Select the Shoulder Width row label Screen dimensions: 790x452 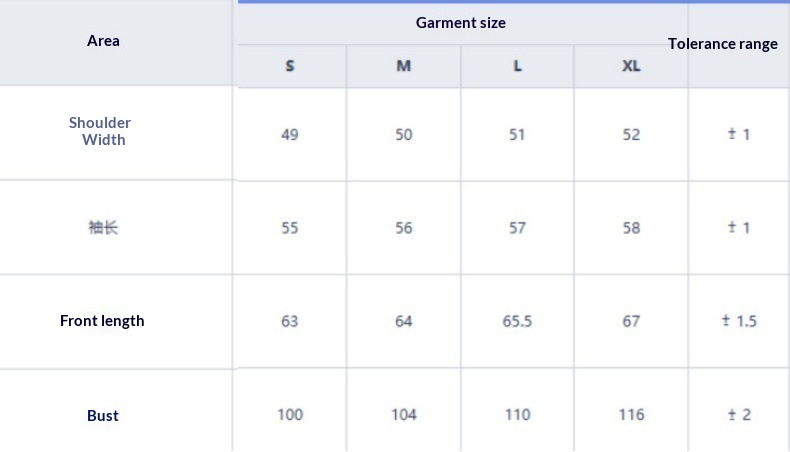(x=101, y=131)
